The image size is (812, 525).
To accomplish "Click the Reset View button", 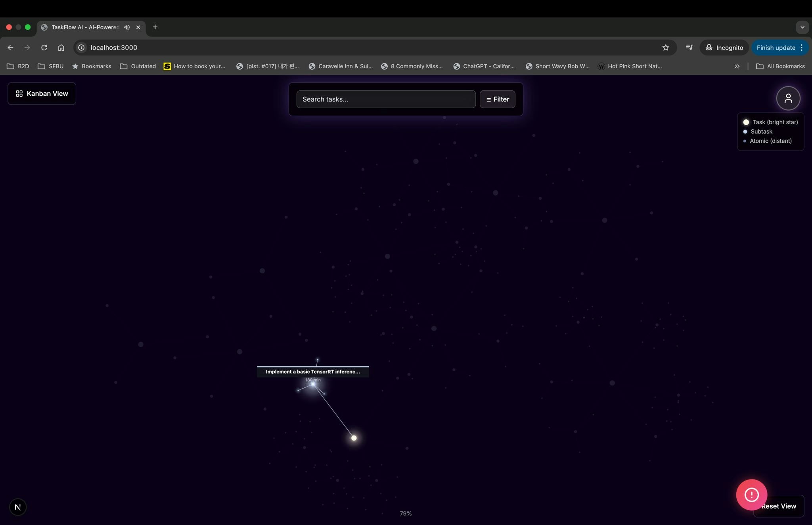I will [x=778, y=506].
